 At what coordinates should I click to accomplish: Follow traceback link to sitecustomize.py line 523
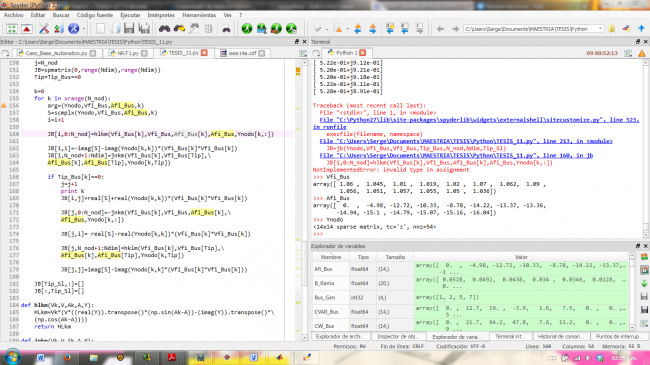[x=476, y=123]
